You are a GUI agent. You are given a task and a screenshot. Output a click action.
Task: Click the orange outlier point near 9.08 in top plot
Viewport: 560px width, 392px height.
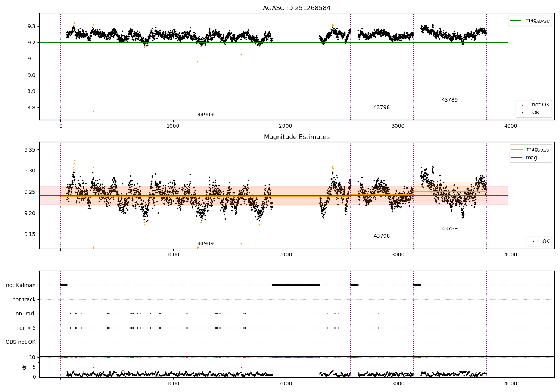[x=197, y=62]
